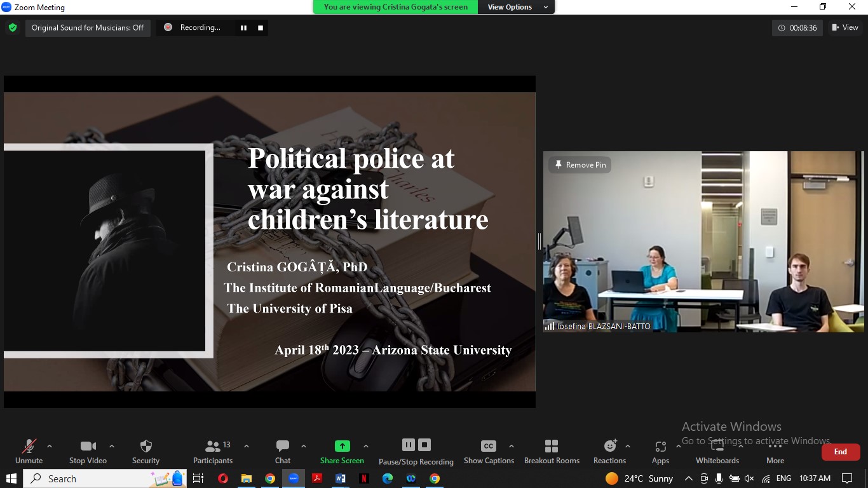Expand video options arrow beside Stop Video
Screen dimensions: 868x488
pos(112,446)
